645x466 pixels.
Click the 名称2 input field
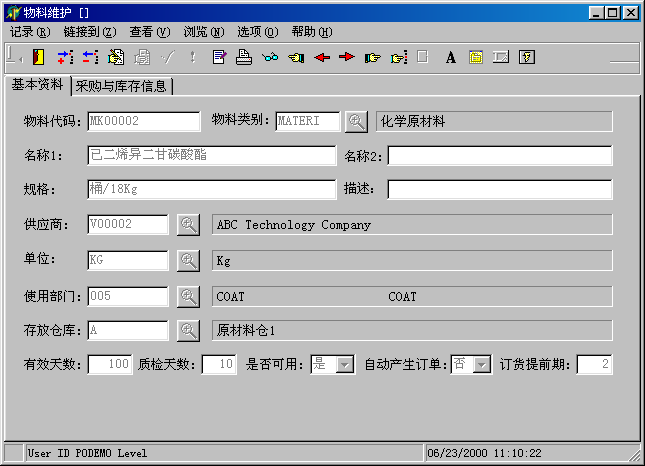pos(499,156)
